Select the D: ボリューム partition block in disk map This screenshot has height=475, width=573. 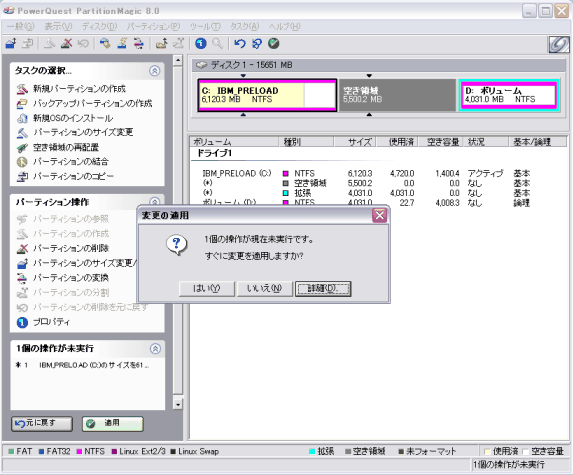pos(509,95)
